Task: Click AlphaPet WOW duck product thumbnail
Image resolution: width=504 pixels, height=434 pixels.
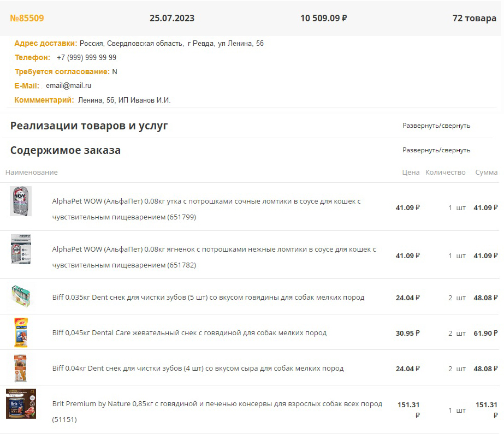Action: [x=21, y=201]
